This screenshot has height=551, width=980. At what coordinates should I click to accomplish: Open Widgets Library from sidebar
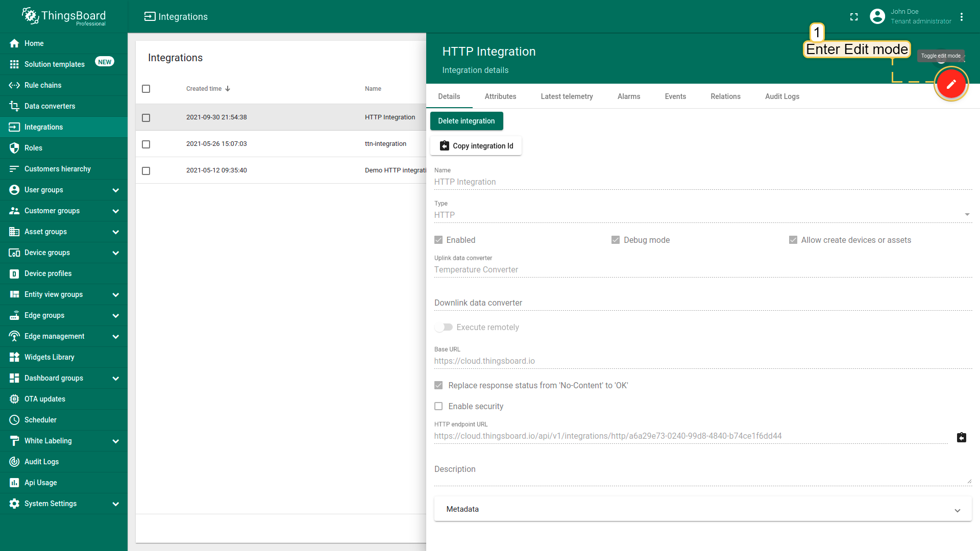click(x=49, y=357)
